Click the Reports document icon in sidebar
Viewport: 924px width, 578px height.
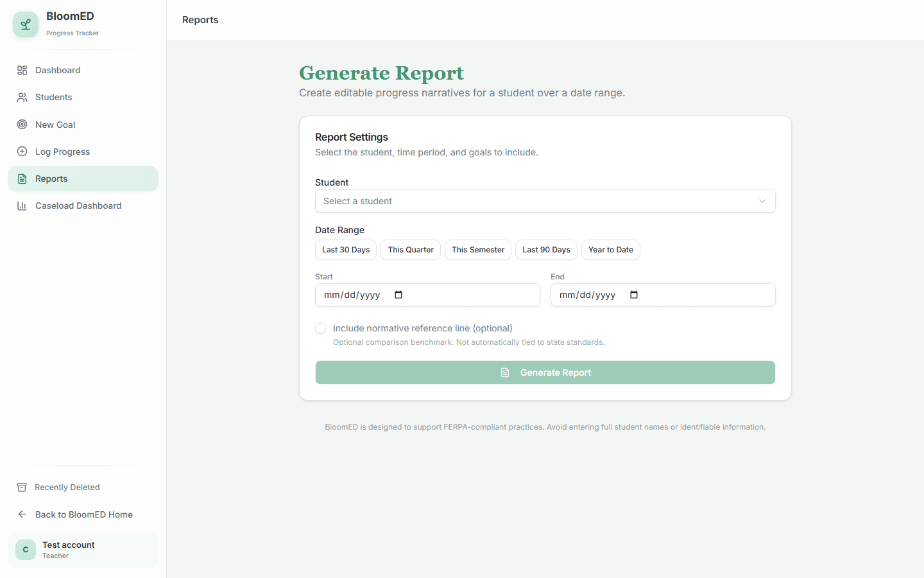tap(22, 179)
